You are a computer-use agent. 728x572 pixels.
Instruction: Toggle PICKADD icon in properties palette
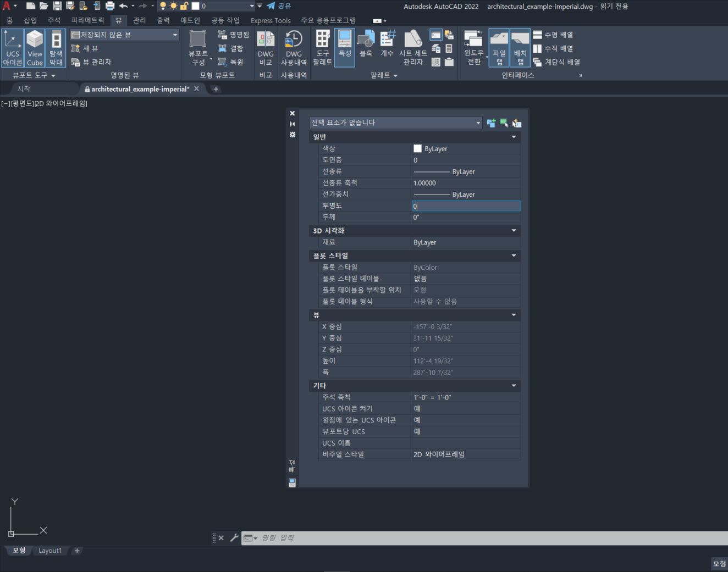click(491, 123)
